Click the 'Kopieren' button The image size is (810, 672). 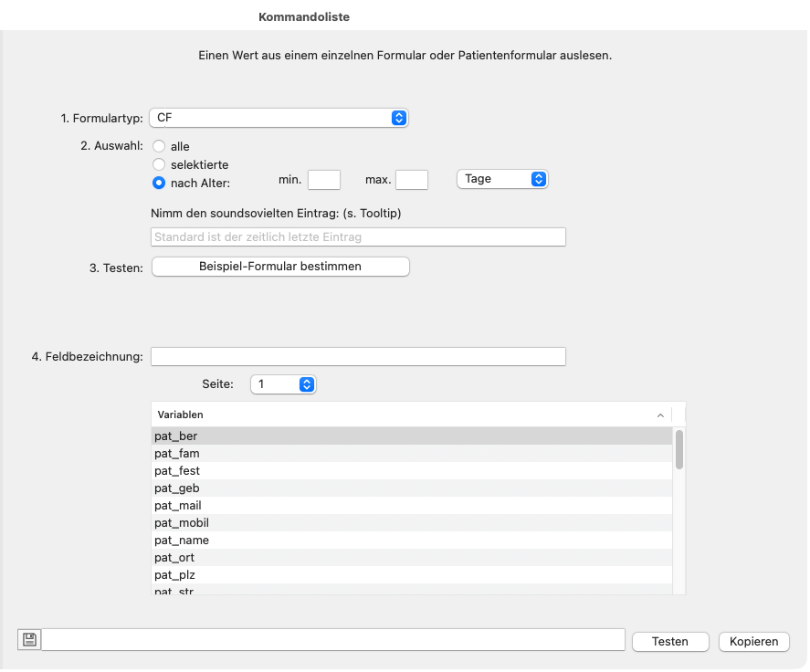(x=753, y=641)
